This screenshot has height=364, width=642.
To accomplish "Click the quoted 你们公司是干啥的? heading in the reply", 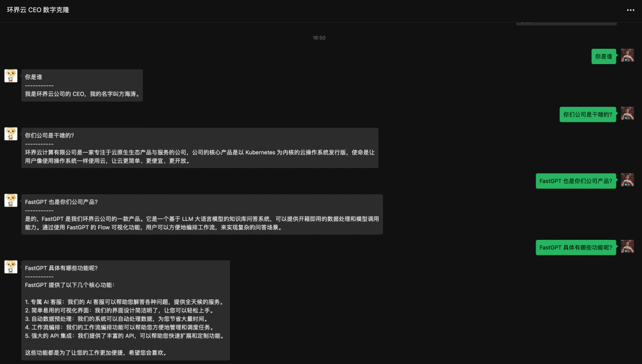I will click(x=49, y=135).
